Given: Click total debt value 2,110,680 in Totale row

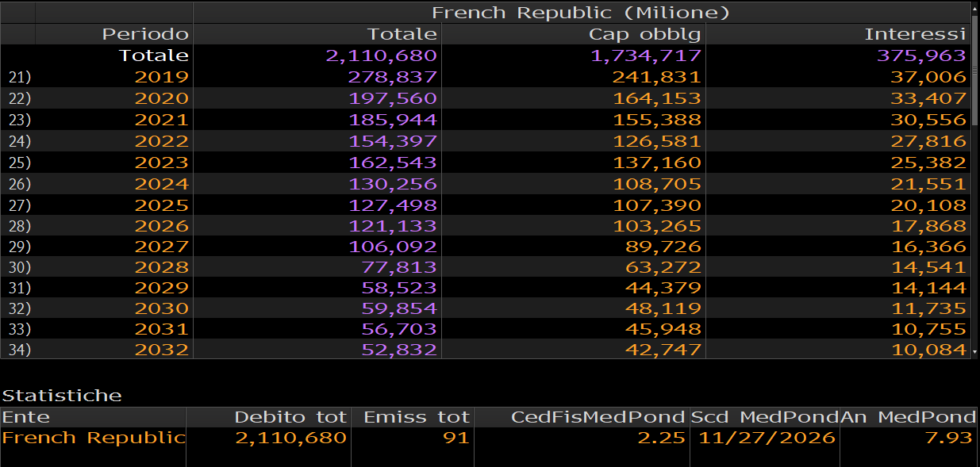Looking at the screenshot, I should click(x=382, y=56).
